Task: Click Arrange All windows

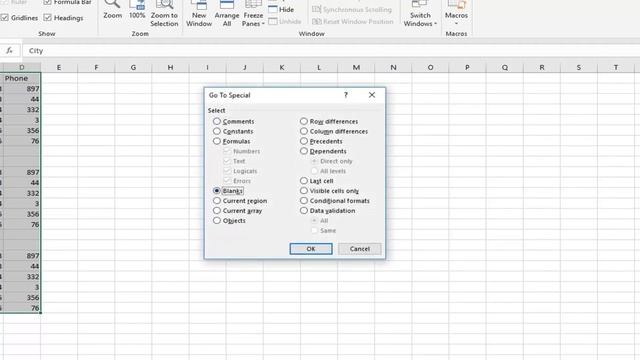Action: 227,14
